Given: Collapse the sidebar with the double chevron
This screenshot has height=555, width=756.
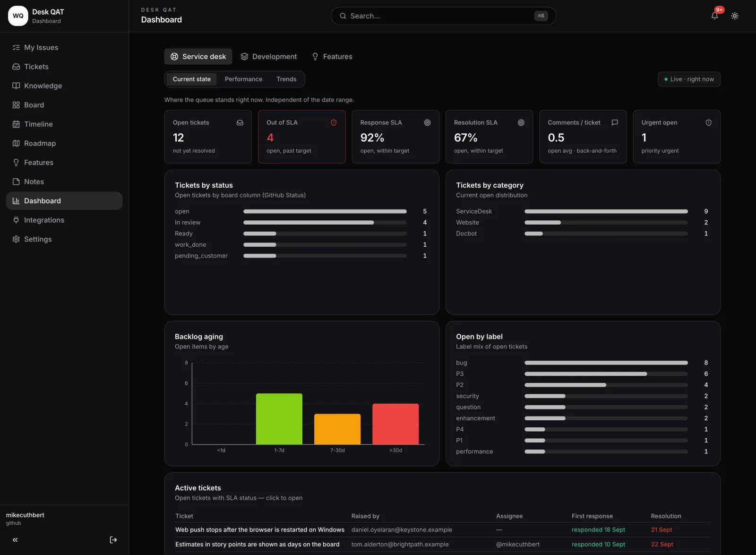Looking at the screenshot, I should (15, 540).
